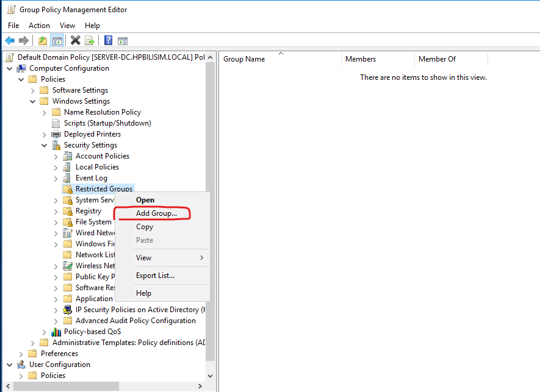Screen dimensions: 540x392
Task: Click the Member Of column header
Action: 452,59
